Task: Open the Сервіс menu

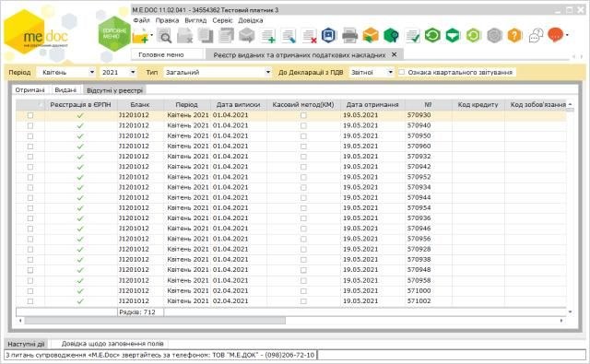Action: tap(222, 20)
